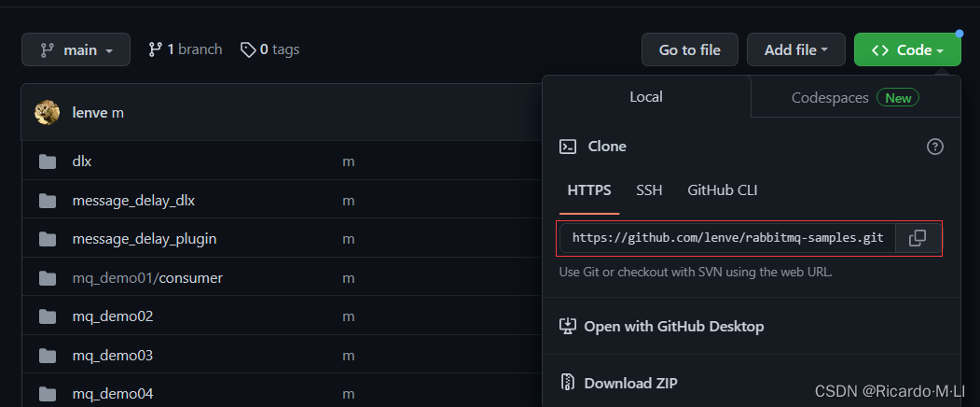Open commit message m in mq_demo02 row

point(348,316)
